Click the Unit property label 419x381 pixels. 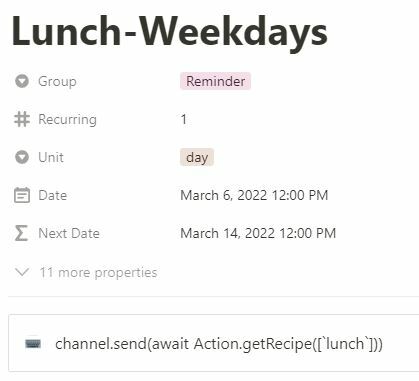51,157
